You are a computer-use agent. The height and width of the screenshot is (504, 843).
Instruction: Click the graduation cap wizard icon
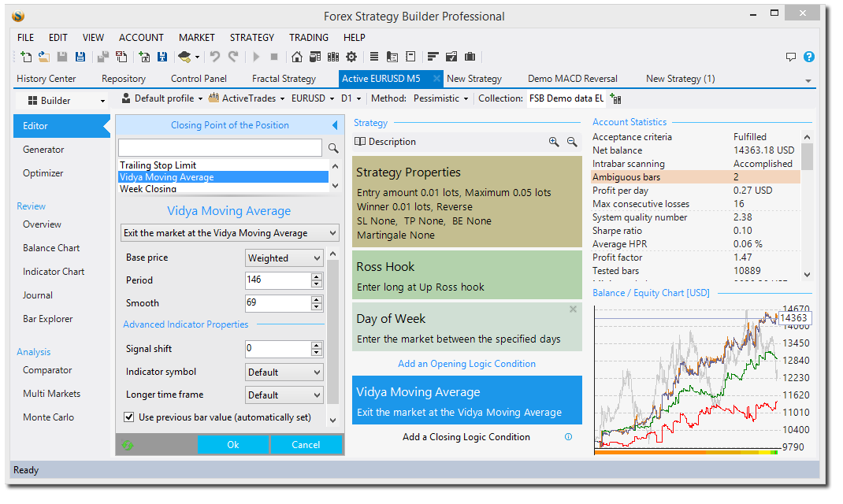coord(184,57)
